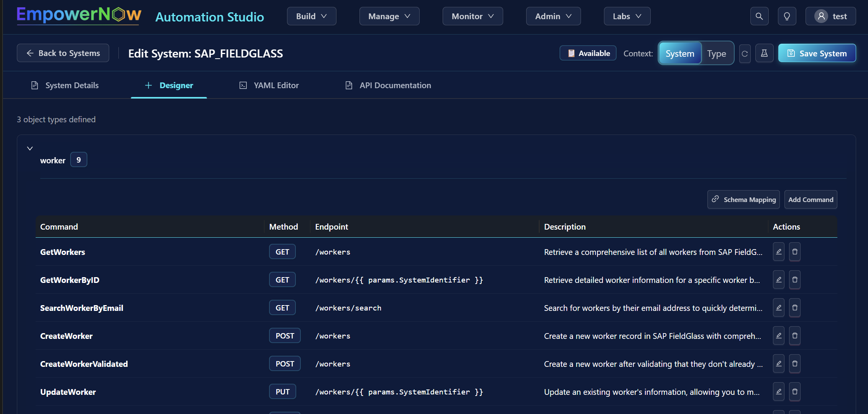
Task: Switch context to Type
Action: coord(717,53)
